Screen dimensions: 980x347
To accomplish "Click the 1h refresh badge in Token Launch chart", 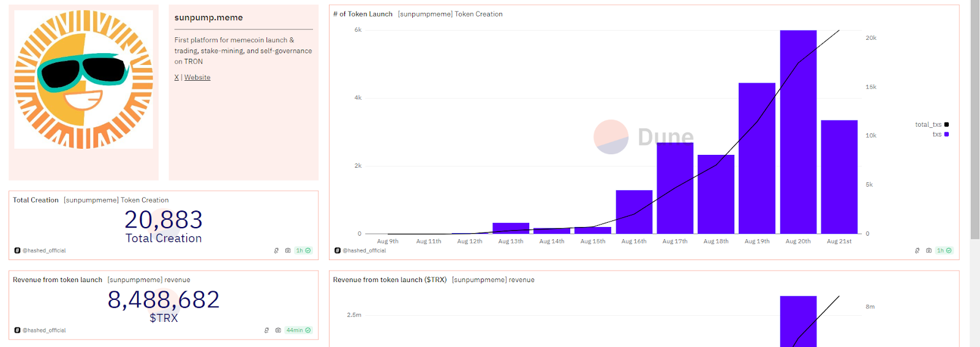I will pyautogui.click(x=944, y=250).
